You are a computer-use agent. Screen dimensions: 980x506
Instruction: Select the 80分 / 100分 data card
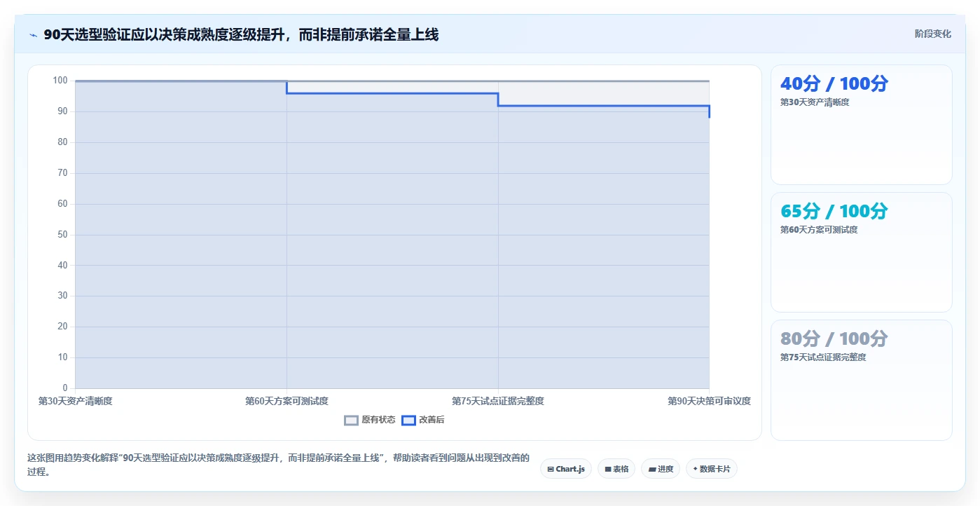point(862,380)
